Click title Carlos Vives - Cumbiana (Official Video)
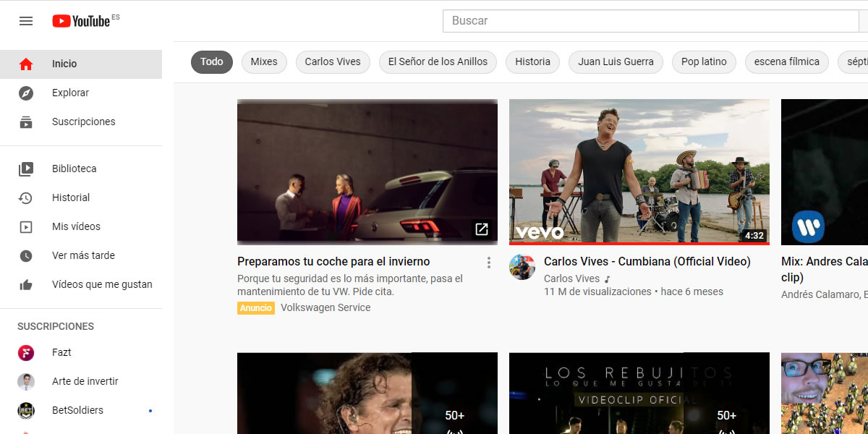This screenshot has height=434, width=868. (x=647, y=262)
